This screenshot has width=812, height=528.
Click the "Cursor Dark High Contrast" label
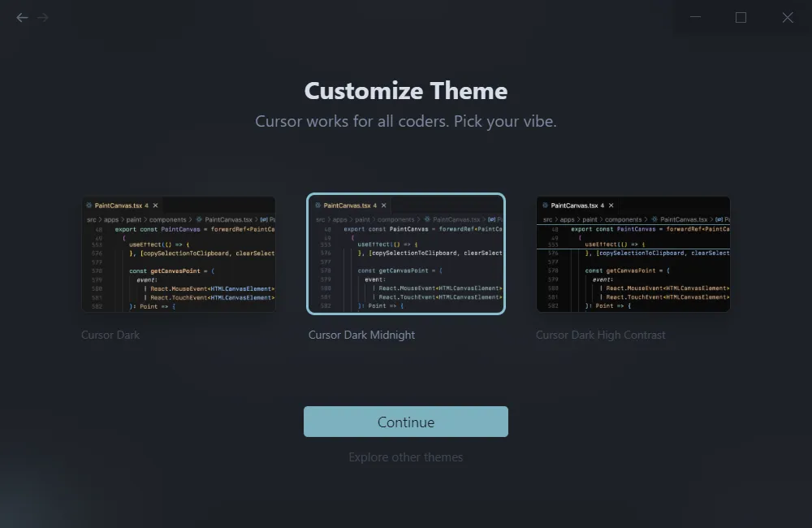point(600,335)
